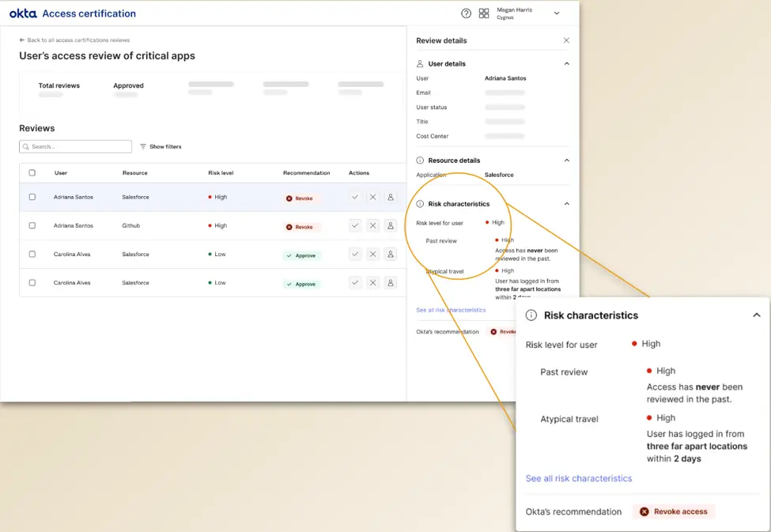Image resolution: width=771 pixels, height=532 pixels.
Task: Check the Adriana Santos Github row checkbox
Action: (x=32, y=226)
